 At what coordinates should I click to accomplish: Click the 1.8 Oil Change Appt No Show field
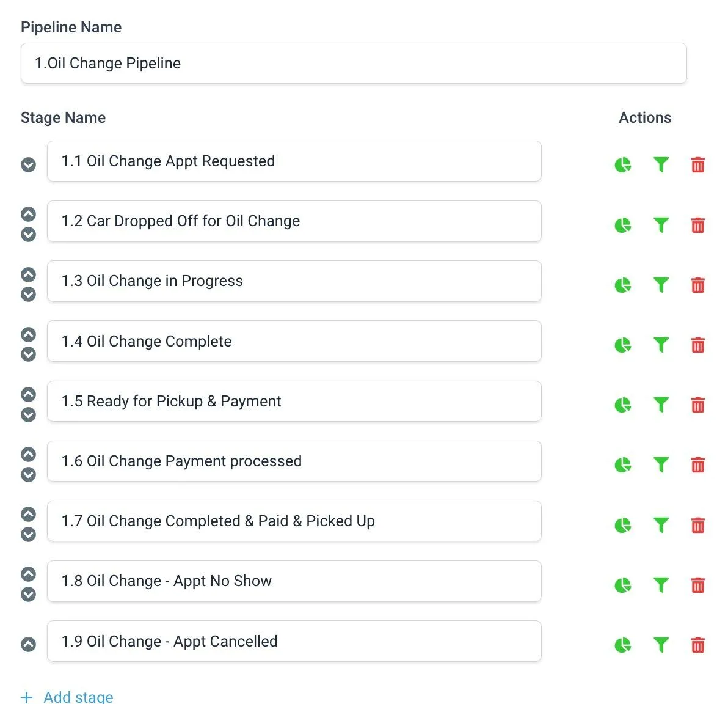point(294,581)
